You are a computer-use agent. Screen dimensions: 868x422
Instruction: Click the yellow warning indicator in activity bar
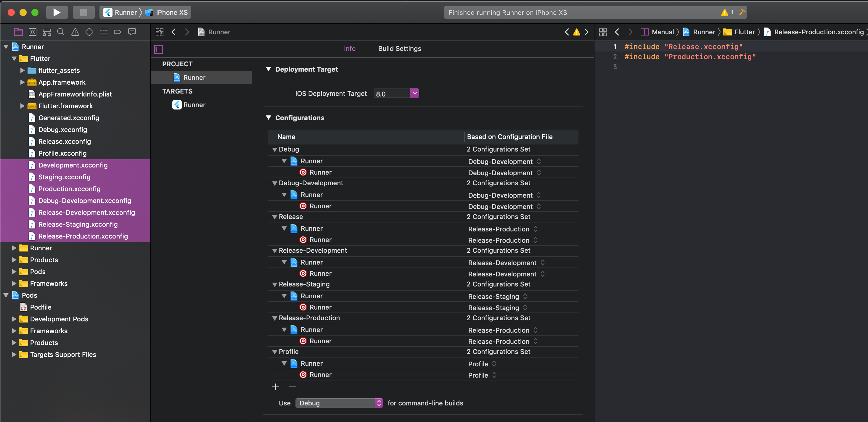(x=724, y=12)
